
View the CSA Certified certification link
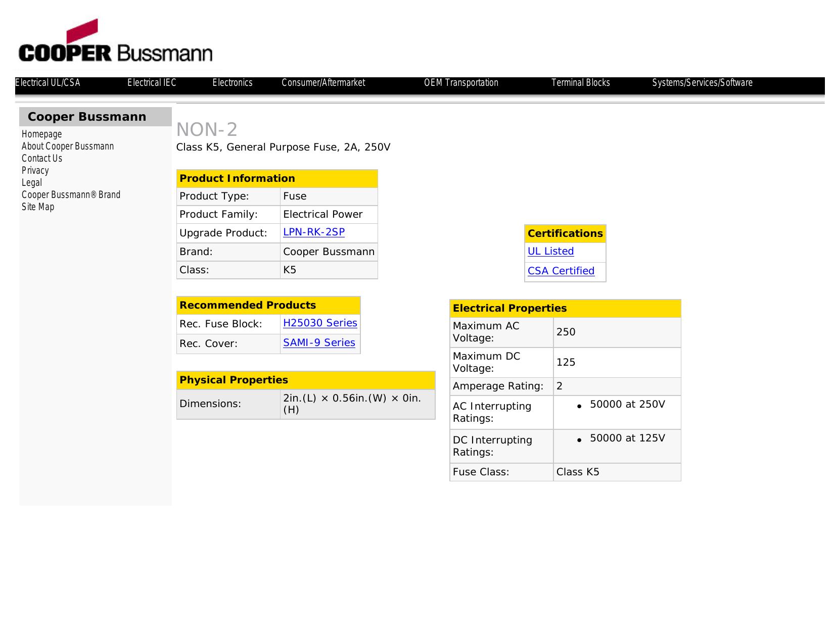pyautogui.click(x=561, y=271)
